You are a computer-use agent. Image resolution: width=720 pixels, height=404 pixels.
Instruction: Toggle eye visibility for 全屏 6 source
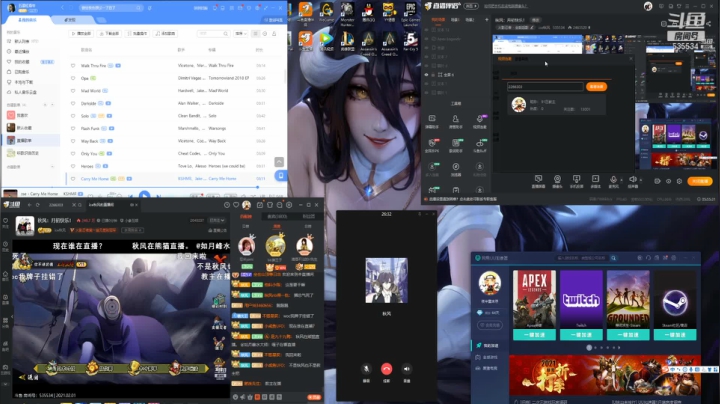click(x=427, y=74)
